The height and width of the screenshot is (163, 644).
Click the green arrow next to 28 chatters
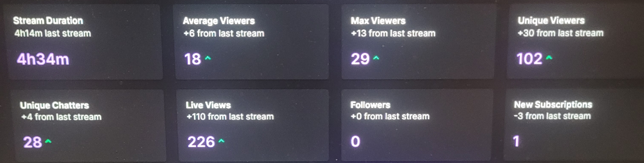(48, 141)
